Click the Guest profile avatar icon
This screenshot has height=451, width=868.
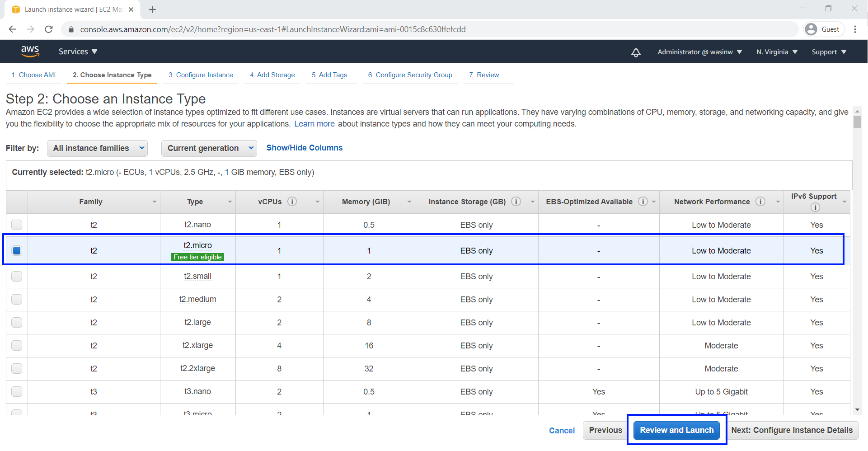[812, 29]
